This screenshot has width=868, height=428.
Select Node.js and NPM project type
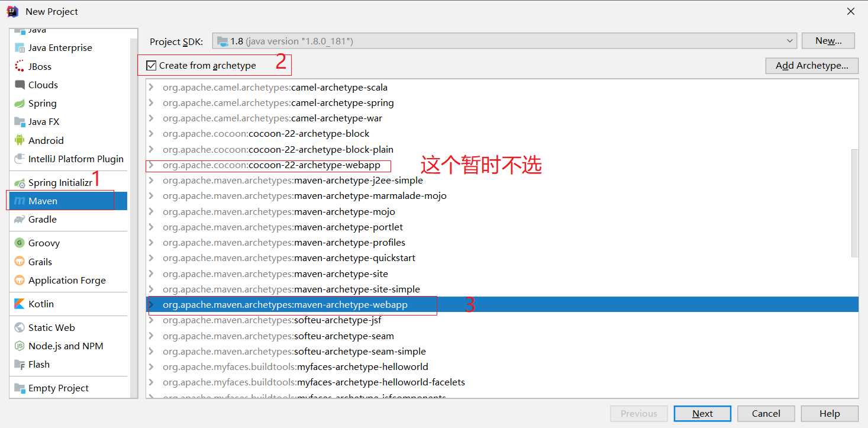click(68, 346)
